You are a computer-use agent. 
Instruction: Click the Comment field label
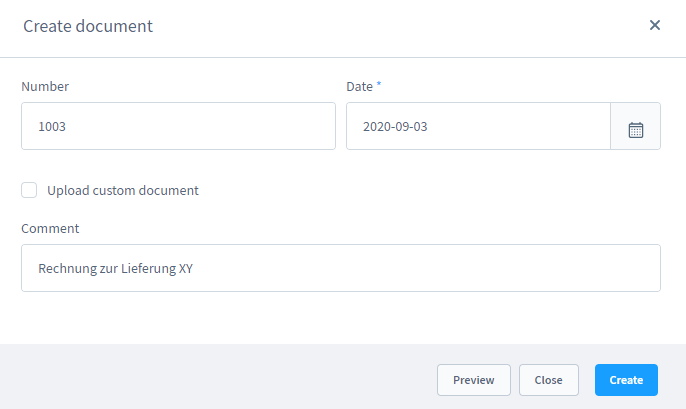pyautogui.click(x=50, y=228)
